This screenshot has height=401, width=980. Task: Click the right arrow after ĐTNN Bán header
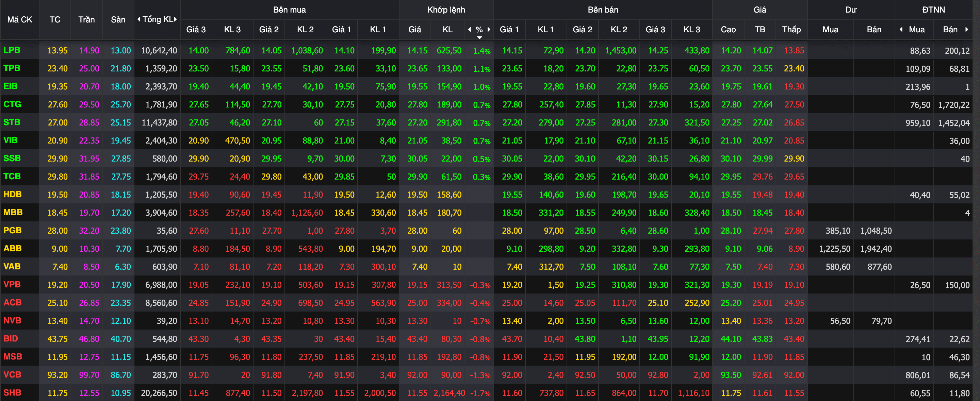pyautogui.click(x=967, y=29)
